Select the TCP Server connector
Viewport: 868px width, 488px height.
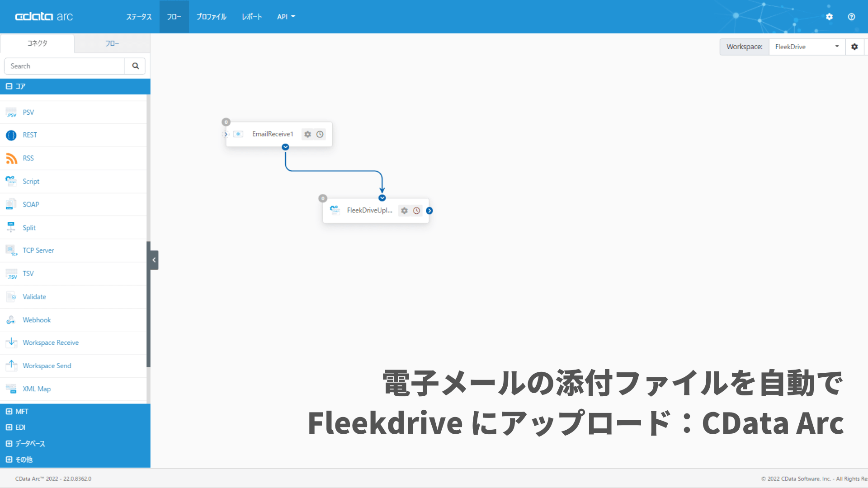pos(38,250)
